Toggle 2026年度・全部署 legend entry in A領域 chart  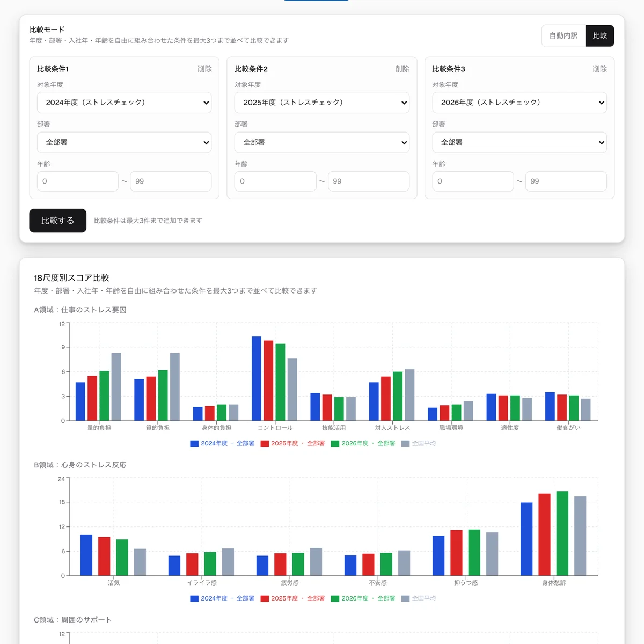coord(363,444)
